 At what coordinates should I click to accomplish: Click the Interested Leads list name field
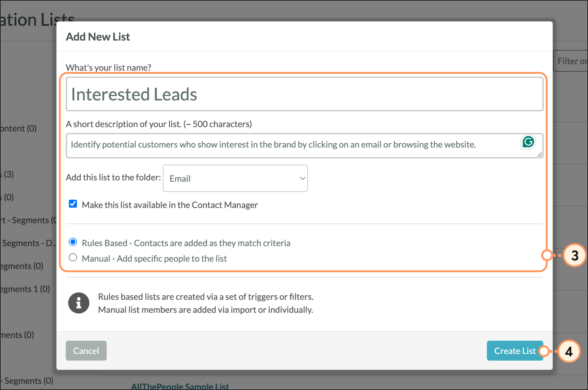[x=304, y=94]
